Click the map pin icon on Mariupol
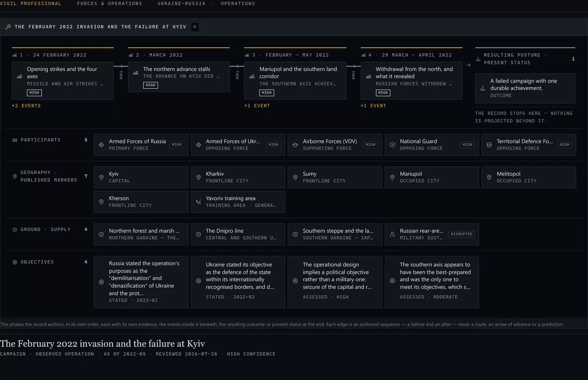This screenshot has height=380, width=588. pos(392,177)
